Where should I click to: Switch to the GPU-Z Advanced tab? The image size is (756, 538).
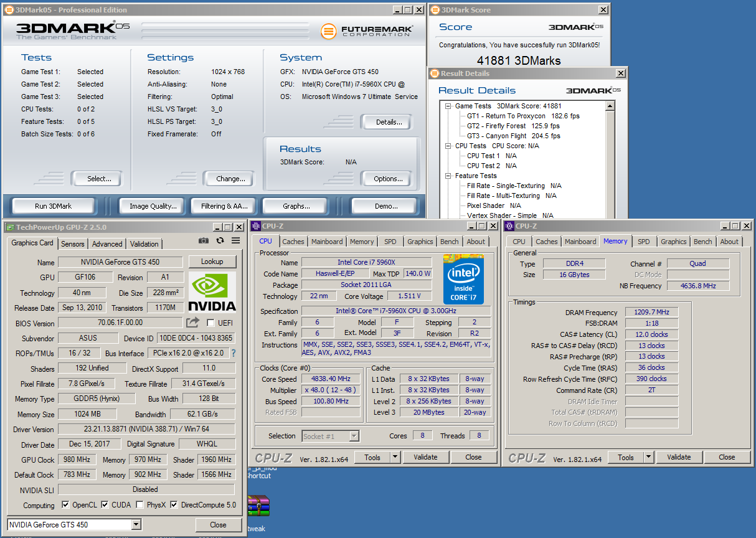[x=107, y=244]
